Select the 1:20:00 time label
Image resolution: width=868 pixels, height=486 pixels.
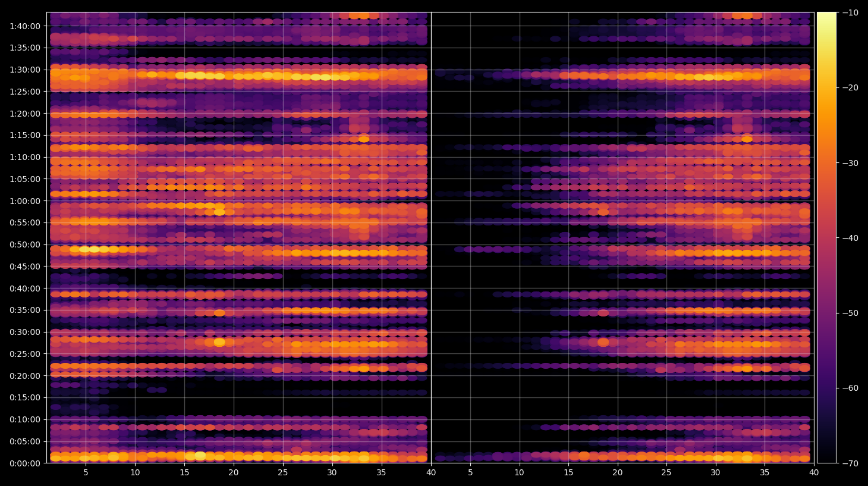[25, 114]
